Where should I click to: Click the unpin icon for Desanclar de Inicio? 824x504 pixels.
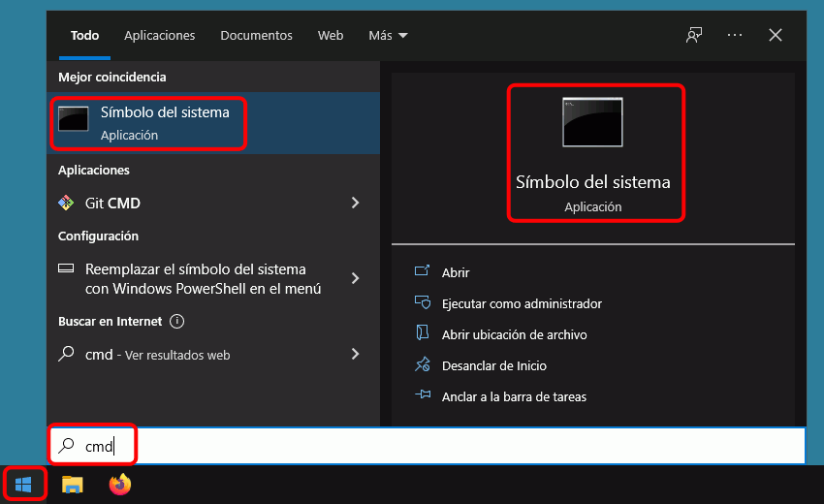(423, 364)
